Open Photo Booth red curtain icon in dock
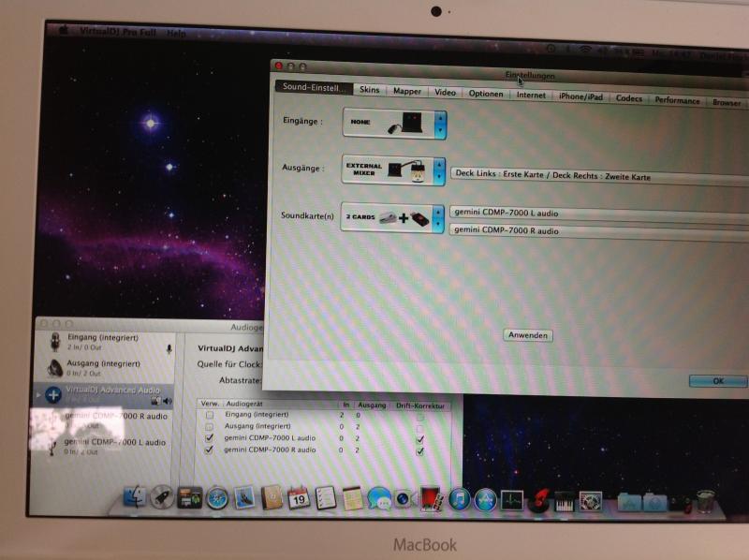The width and height of the screenshot is (749, 560). point(431,499)
